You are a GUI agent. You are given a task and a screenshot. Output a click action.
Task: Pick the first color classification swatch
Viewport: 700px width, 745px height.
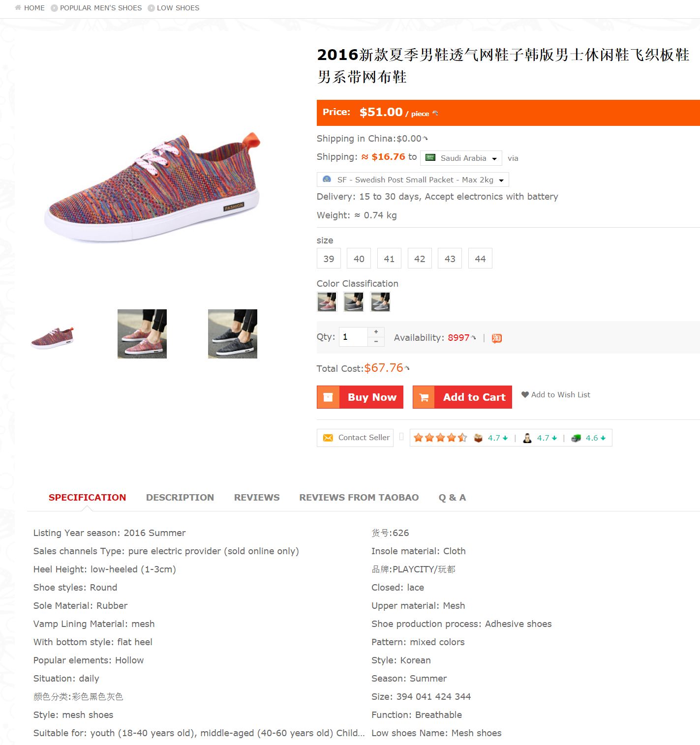(x=327, y=302)
